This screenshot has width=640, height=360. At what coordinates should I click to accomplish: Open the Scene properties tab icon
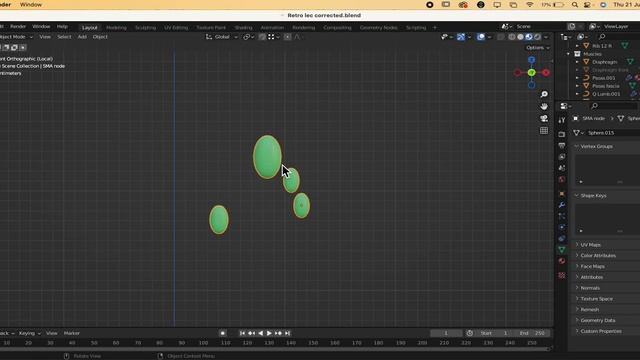562,168
